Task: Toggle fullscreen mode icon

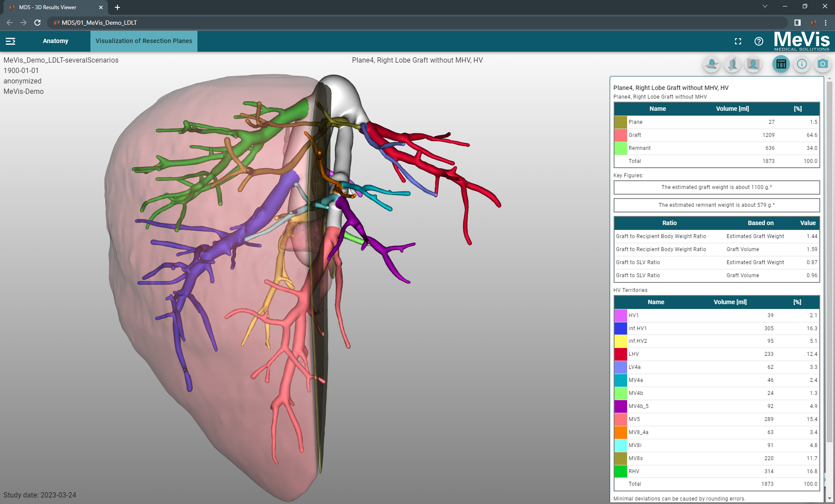Action: click(738, 41)
